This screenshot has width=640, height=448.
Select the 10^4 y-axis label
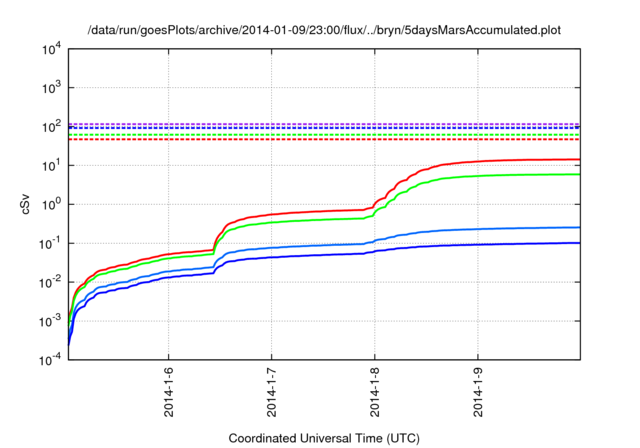(x=52, y=50)
